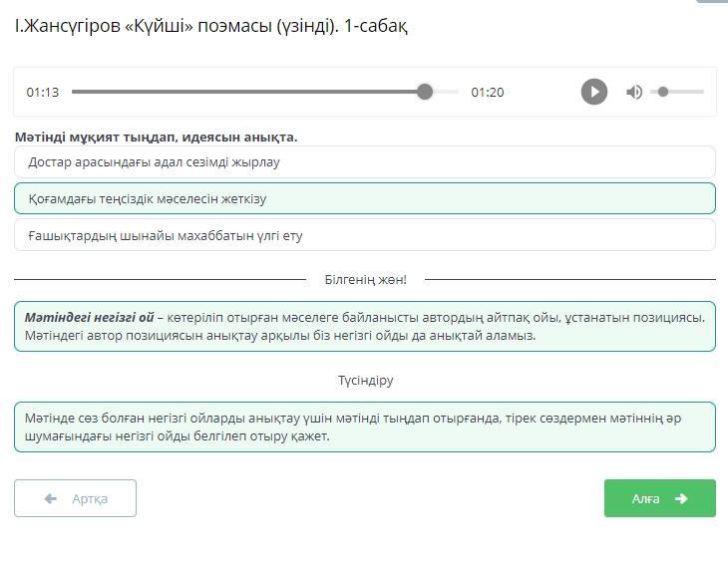The image size is (728, 568).
Task: Click the left arrow icon in 'Артқа'
Action: [51, 498]
